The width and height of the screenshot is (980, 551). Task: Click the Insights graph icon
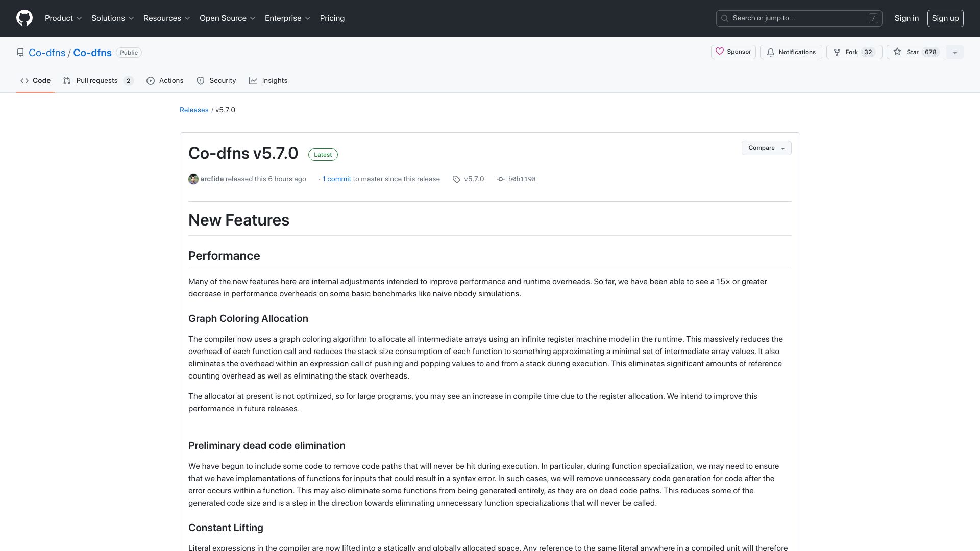253,81
